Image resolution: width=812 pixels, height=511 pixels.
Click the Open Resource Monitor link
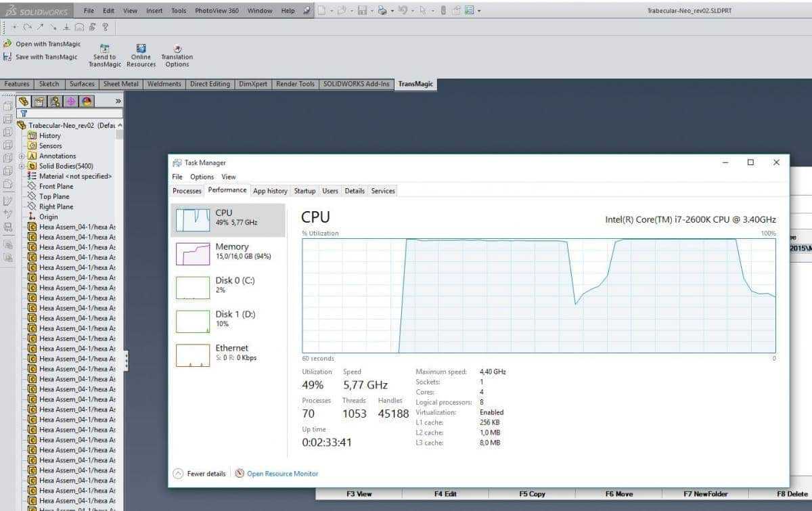pyautogui.click(x=282, y=474)
